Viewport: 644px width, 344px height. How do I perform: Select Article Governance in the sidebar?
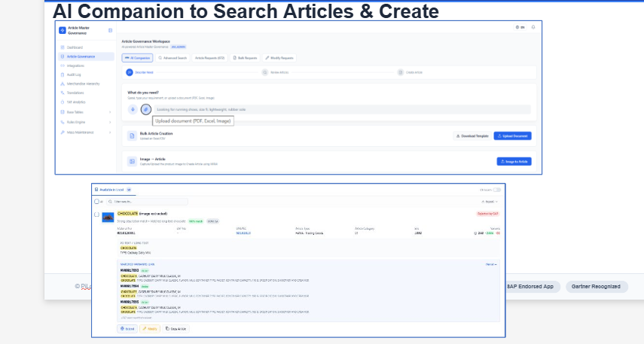86,56
